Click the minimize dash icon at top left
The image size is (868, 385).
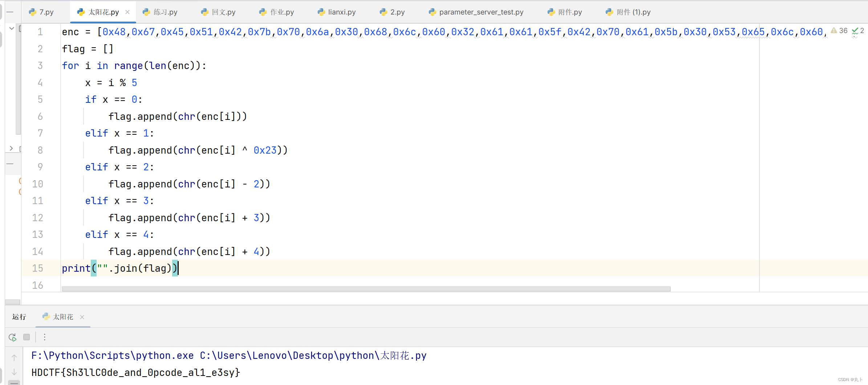[x=10, y=12]
